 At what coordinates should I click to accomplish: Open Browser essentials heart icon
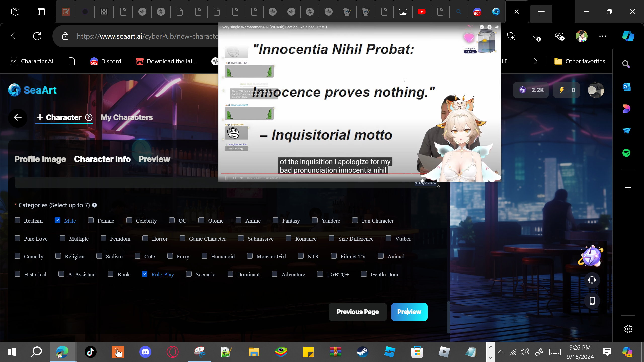click(x=559, y=36)
